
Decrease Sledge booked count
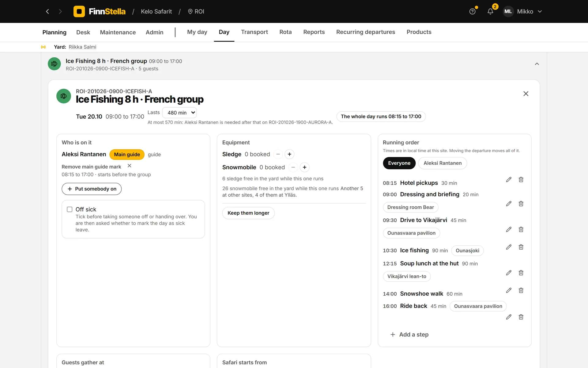[x=278, y=154]
